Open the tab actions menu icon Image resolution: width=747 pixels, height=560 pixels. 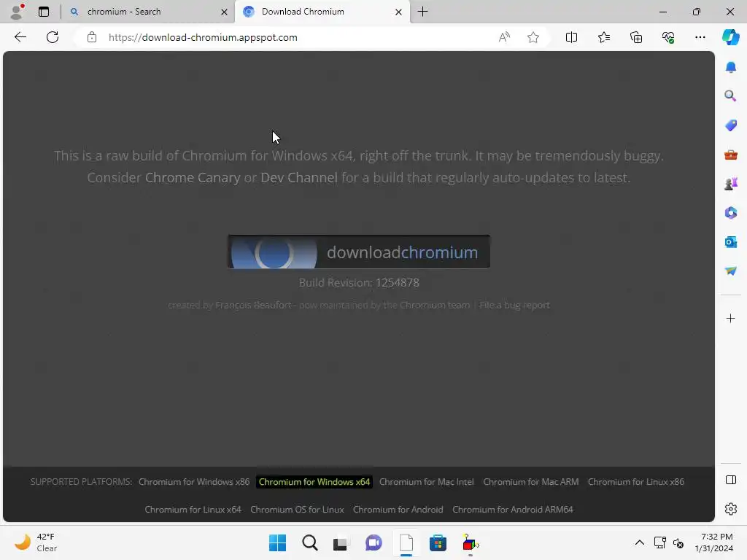coord(44,12)
